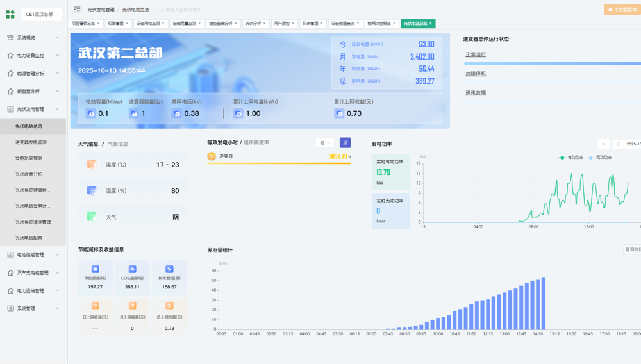
Task: Switch to 组串离散率 view
Action: pos(256,143)
